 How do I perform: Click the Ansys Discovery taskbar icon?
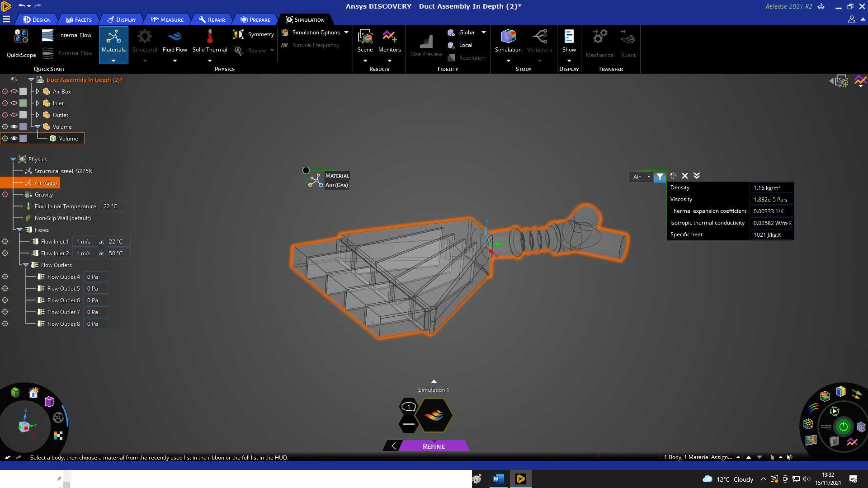pyautogui.click(x=520, y=479)
